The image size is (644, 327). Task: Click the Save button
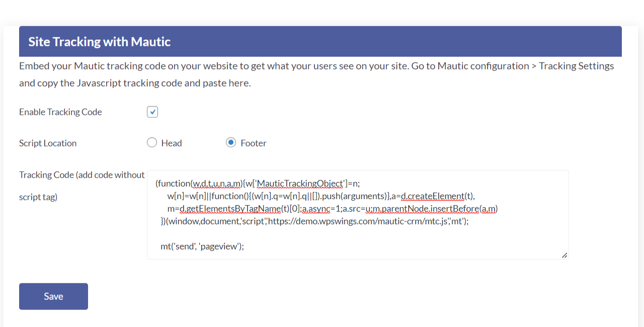click(x=53, y=296)
